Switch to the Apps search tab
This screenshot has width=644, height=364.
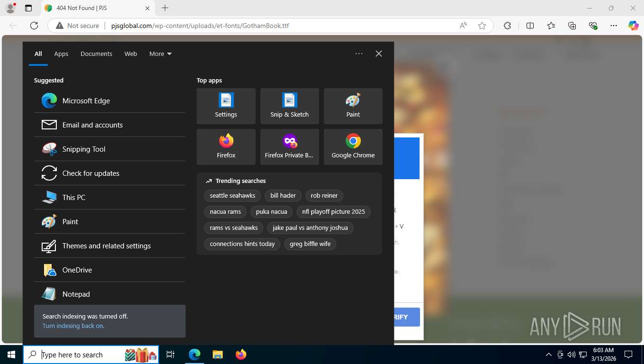coord(61,54)
